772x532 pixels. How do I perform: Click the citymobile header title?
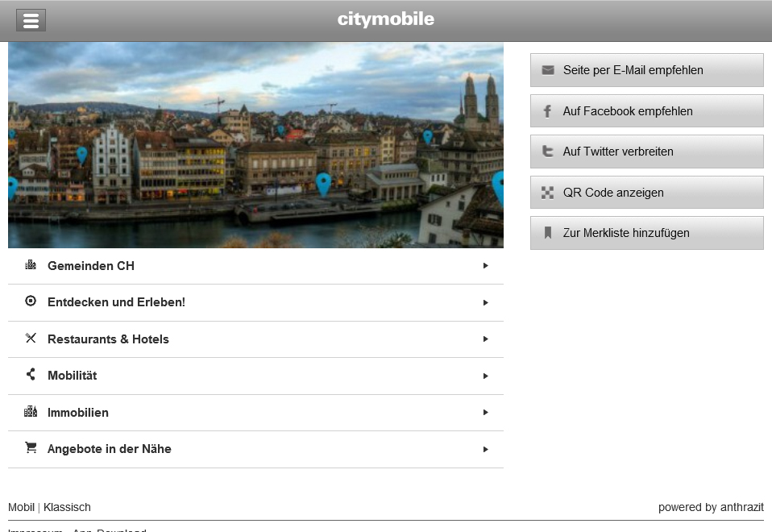coord(386,19)
